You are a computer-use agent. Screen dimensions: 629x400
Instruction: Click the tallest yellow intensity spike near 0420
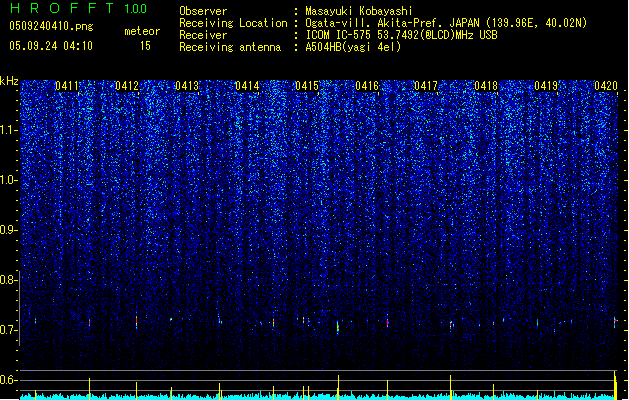(615, 384)
